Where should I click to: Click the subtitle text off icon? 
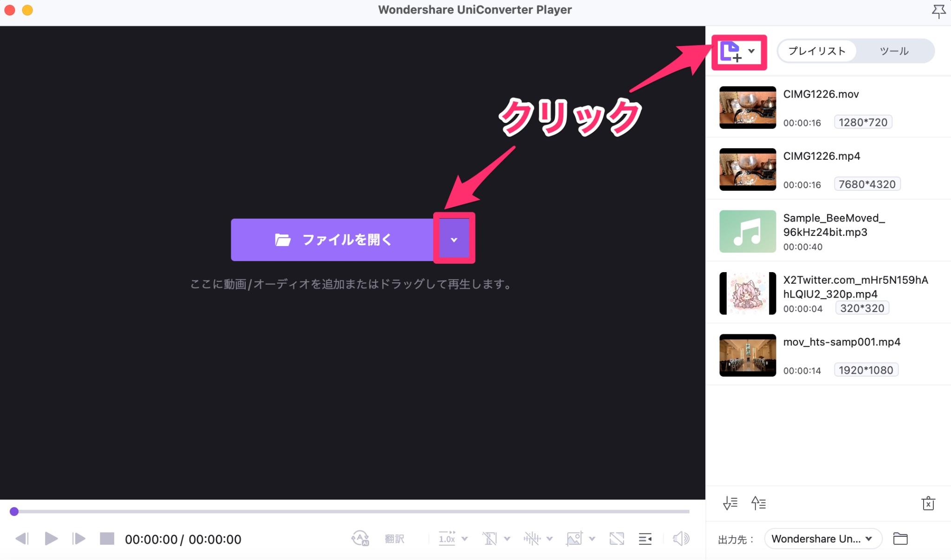[x=489, y=539]
